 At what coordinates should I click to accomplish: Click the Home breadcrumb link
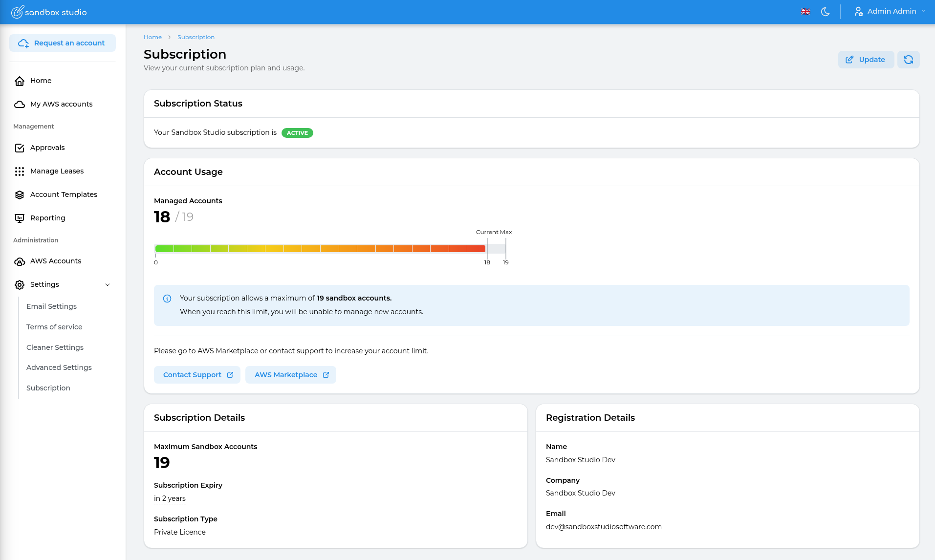pyautogui.click(x=152, y=37)
